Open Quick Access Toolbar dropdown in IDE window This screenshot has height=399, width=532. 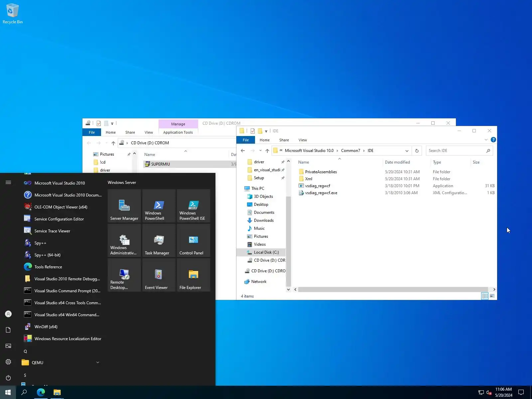(x=266, y=131)
